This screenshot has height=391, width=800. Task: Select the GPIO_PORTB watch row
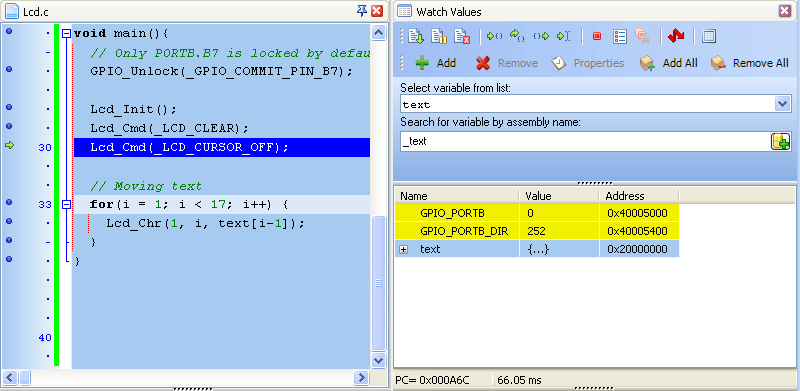pos(537,212)
